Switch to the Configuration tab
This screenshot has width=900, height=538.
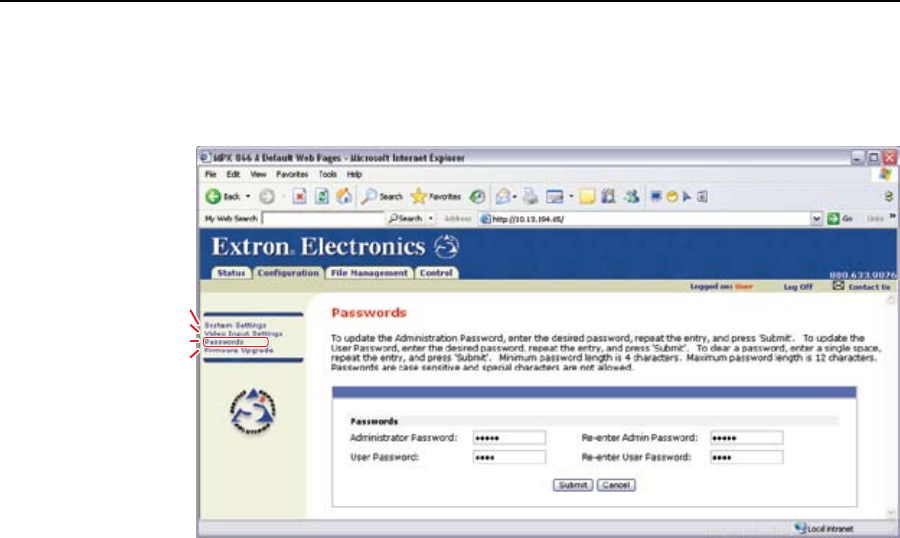point(288,273)
